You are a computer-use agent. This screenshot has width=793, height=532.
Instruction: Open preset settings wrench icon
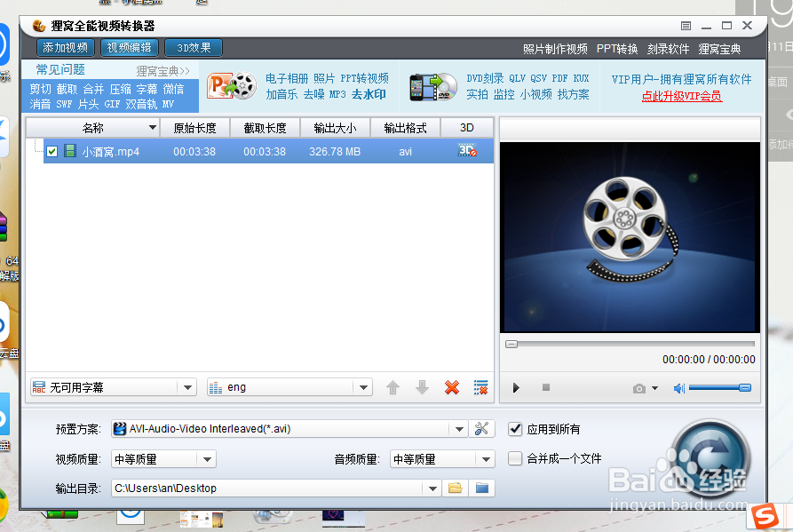(481, 429)
